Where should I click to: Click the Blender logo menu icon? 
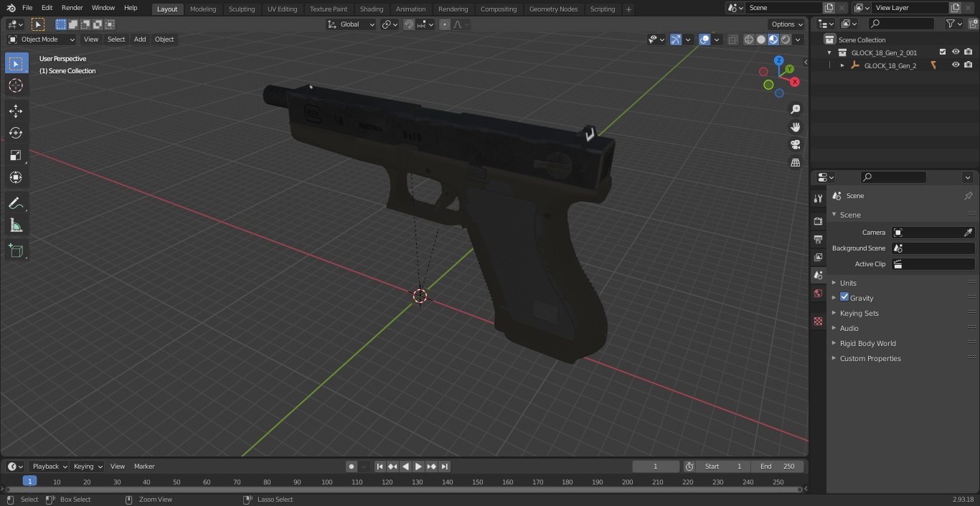(11, 8)
